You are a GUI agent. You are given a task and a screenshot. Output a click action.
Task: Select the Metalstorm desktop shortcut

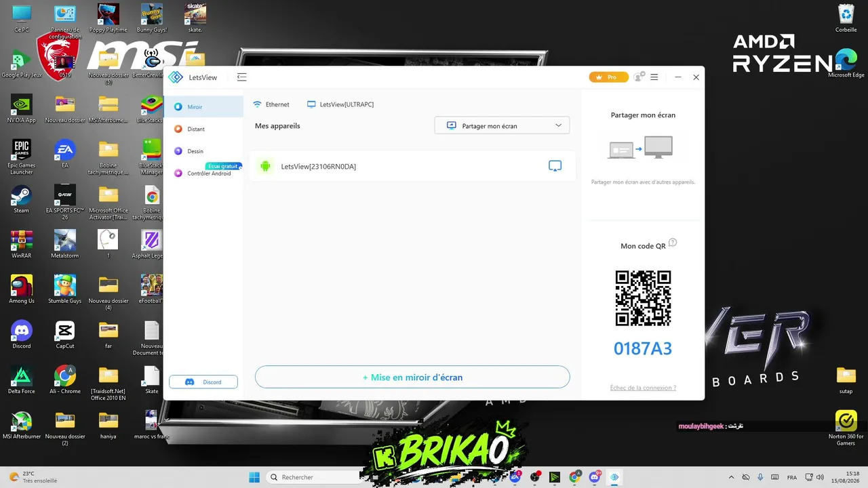point(65,245)
